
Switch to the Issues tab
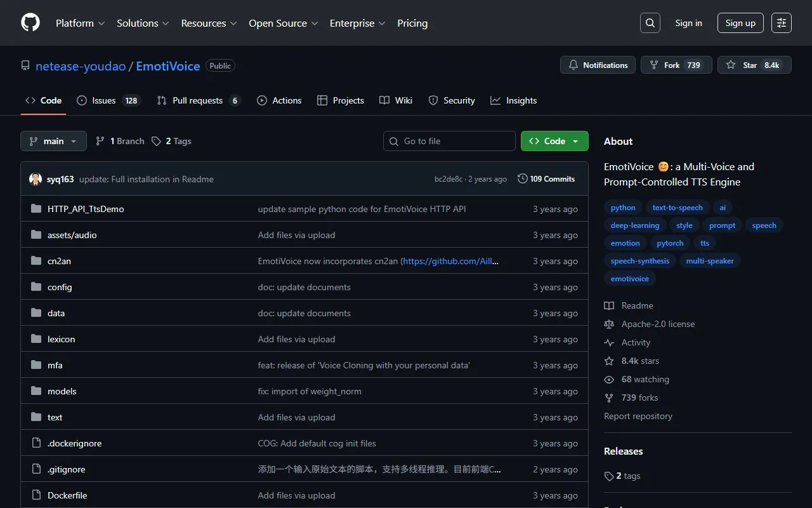107,100
